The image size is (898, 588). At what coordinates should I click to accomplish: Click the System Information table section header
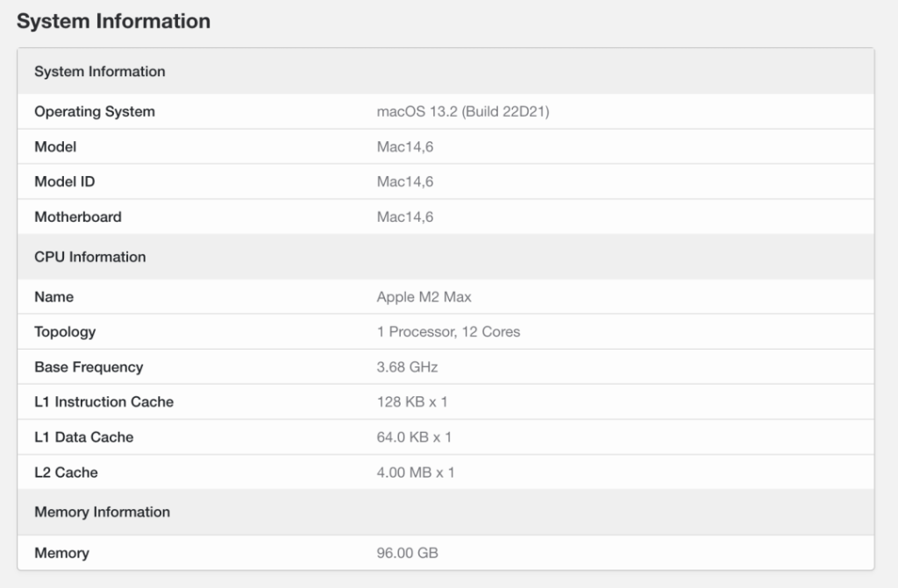pyautogui.click(x=99, y=72)
